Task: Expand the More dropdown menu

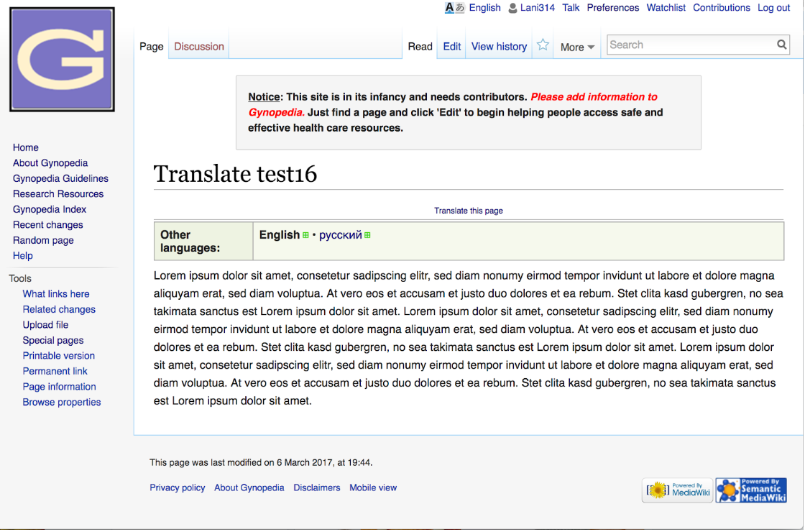Action: pyautogui.click(x=577, y=47)
